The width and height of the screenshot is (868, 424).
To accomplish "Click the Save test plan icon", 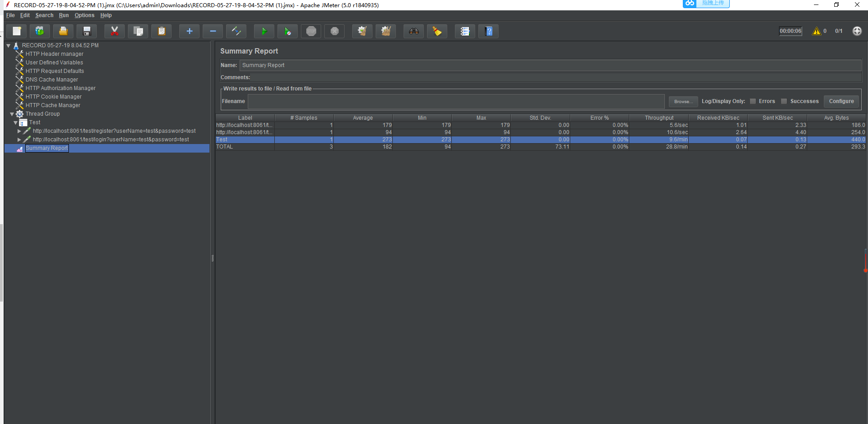I will [87, 31].
